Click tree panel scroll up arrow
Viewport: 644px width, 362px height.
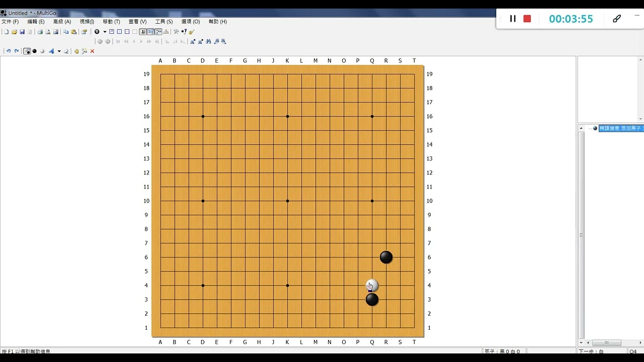[581, 128]
